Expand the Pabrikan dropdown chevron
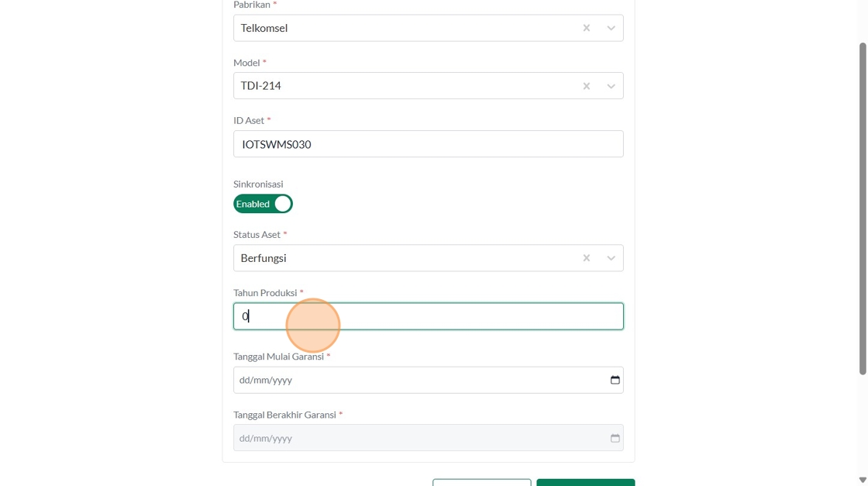The height and width of the screenshot is (486, 868). pos(611,28)
